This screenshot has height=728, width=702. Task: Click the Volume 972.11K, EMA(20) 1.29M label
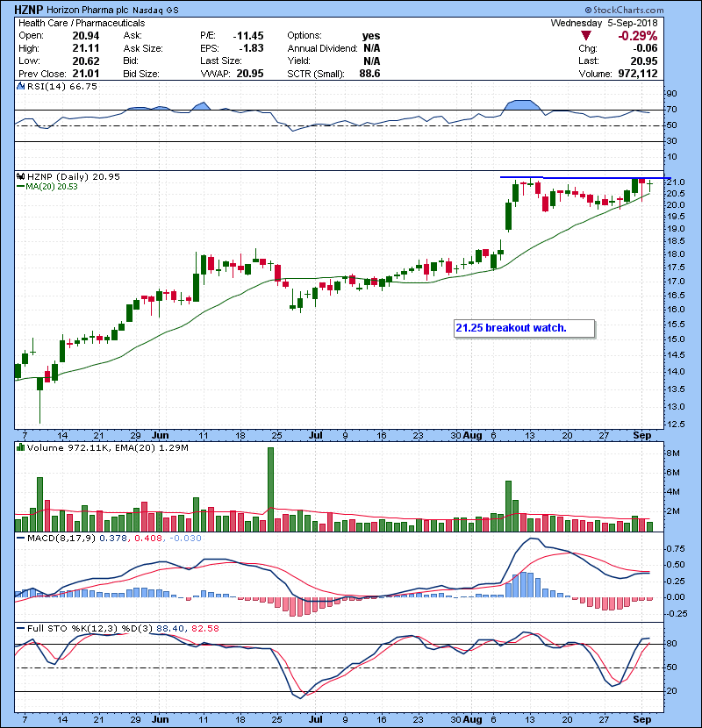click(x=108, y=448)
